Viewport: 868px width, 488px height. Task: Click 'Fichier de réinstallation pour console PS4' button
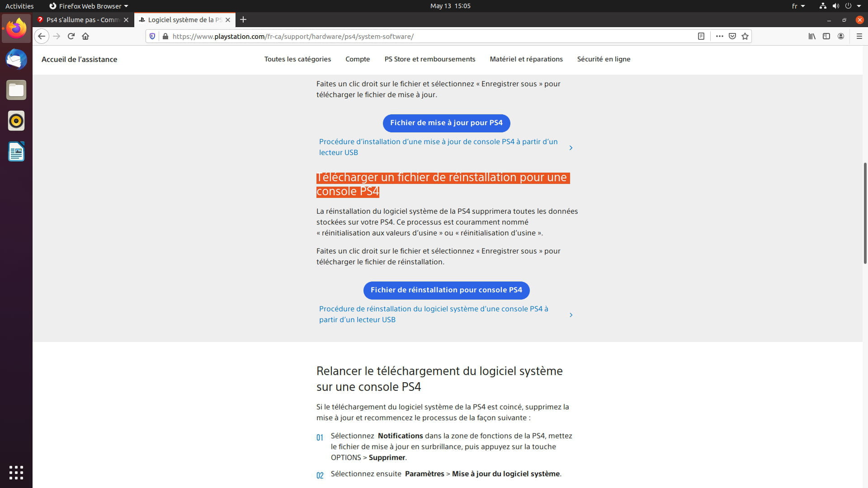coord(446,290)
